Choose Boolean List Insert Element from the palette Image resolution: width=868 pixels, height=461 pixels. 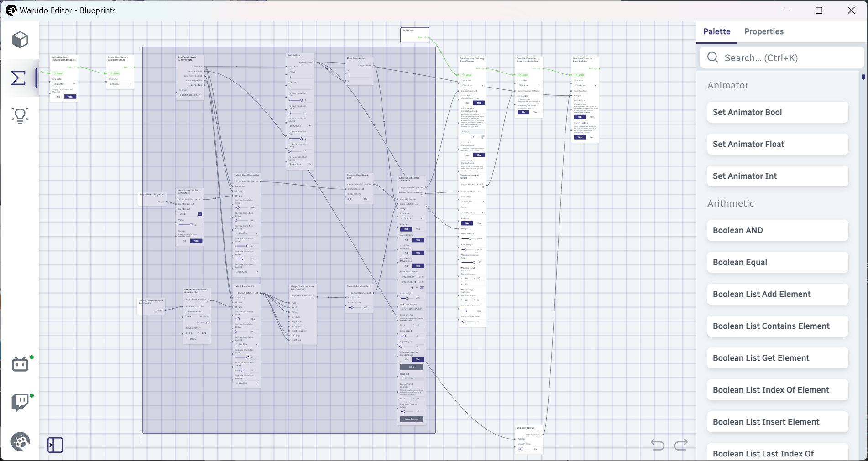(778, 422)
